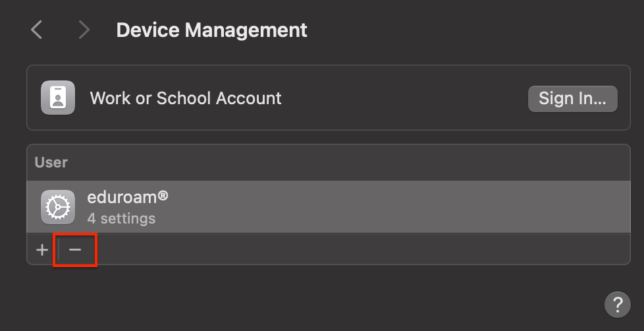Click the "4 settings" subtitle under eduroam
This screenshot has height=331, width=644.
click(x=121, y=218)
